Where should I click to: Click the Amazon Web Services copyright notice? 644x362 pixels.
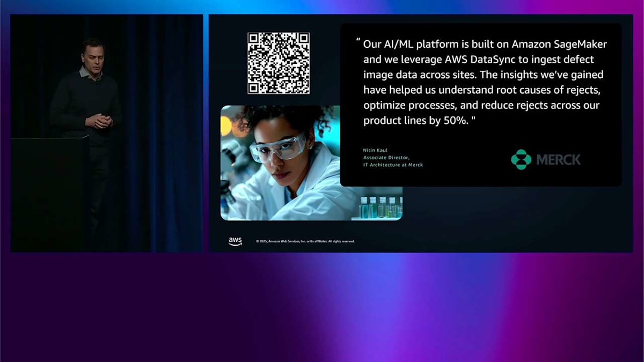[x=305, y=241]
